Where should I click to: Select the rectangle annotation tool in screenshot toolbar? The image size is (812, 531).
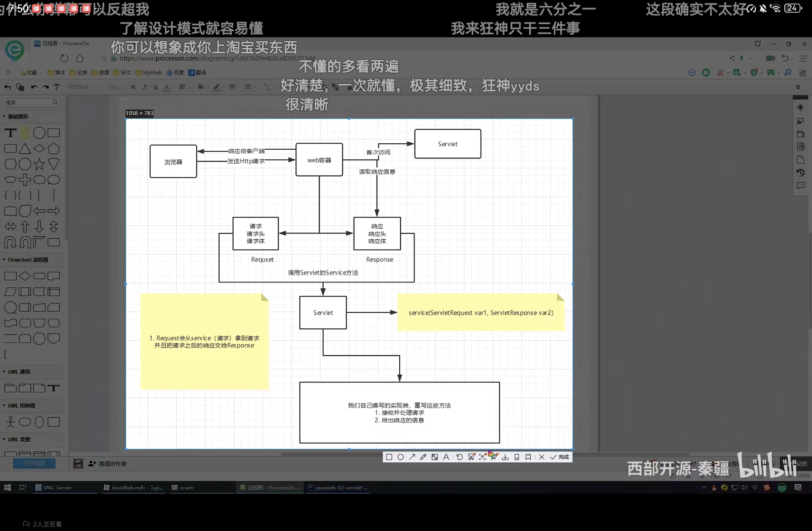point(389,457)
